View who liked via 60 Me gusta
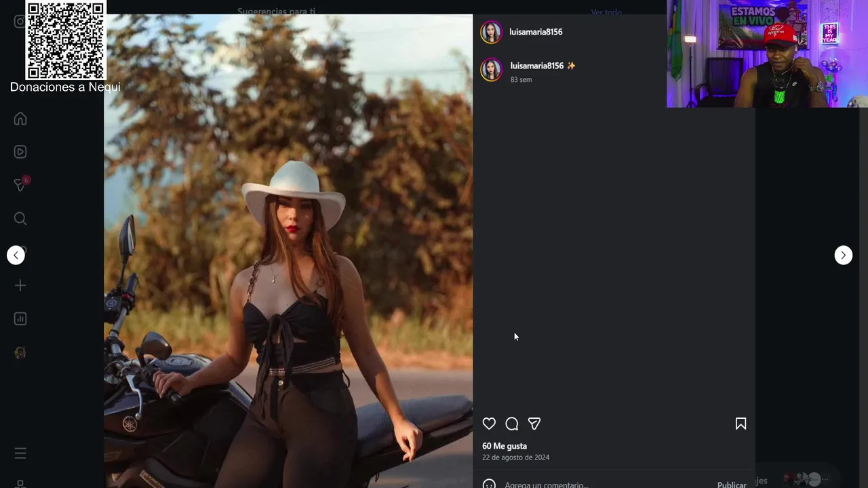The height and width of the screenshot is (488, 868). click(x=505, y=446)
